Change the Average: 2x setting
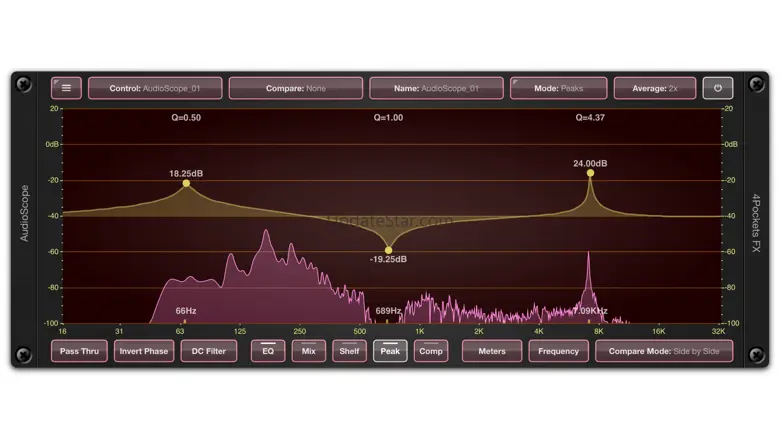780x439 pixels. (655, 88)
